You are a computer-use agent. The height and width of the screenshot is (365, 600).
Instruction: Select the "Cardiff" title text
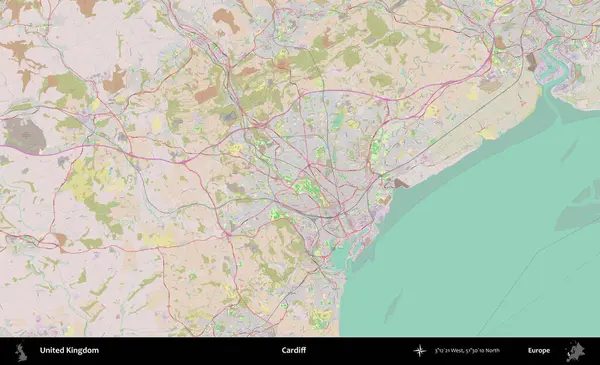[294, 350]
